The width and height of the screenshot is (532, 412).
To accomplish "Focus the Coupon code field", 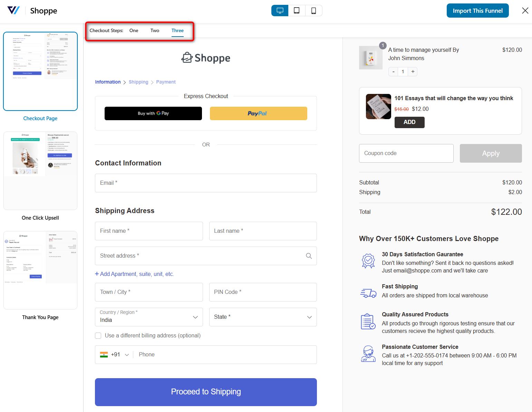I will 406,153.
